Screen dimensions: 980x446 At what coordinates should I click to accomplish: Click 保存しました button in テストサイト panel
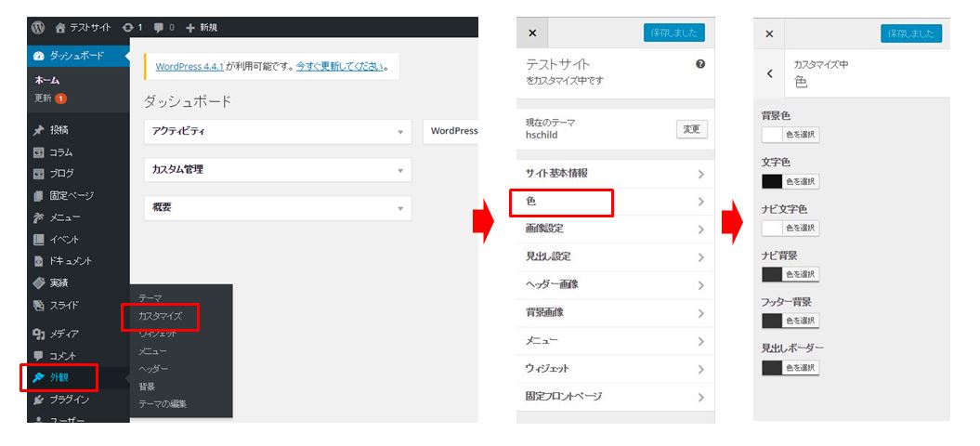pyautogui.click(x=673, y=33)
